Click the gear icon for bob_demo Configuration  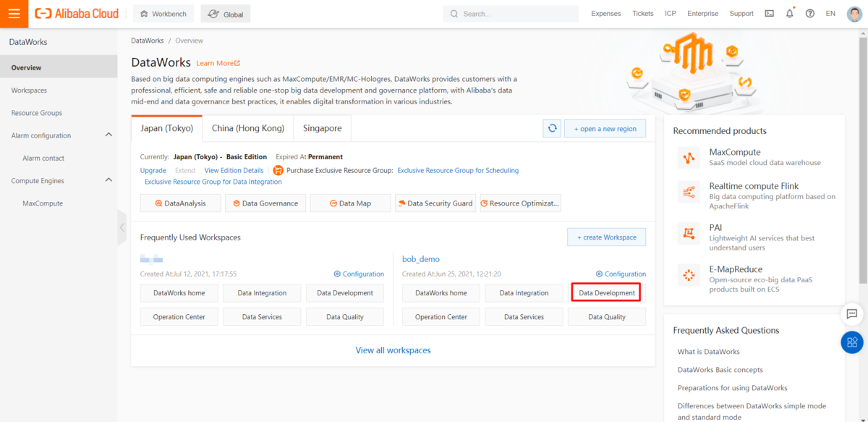(599, 274)
